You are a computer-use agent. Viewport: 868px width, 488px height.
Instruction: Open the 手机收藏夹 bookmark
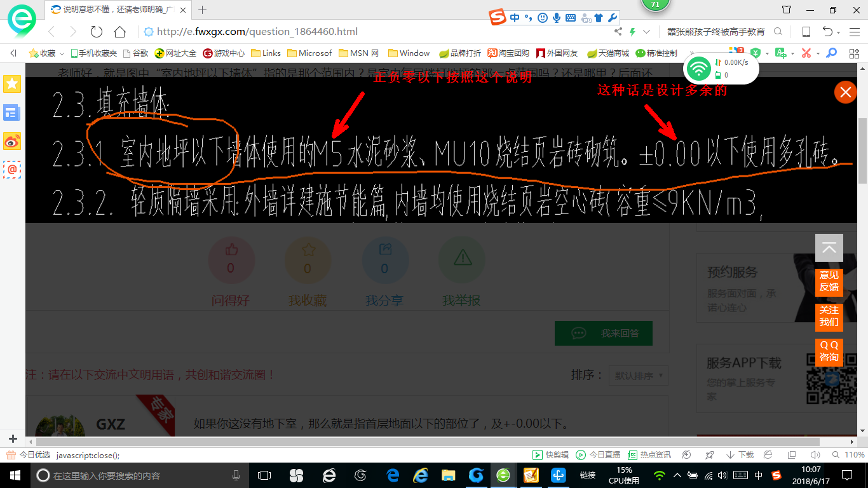(x=94, y=53)
